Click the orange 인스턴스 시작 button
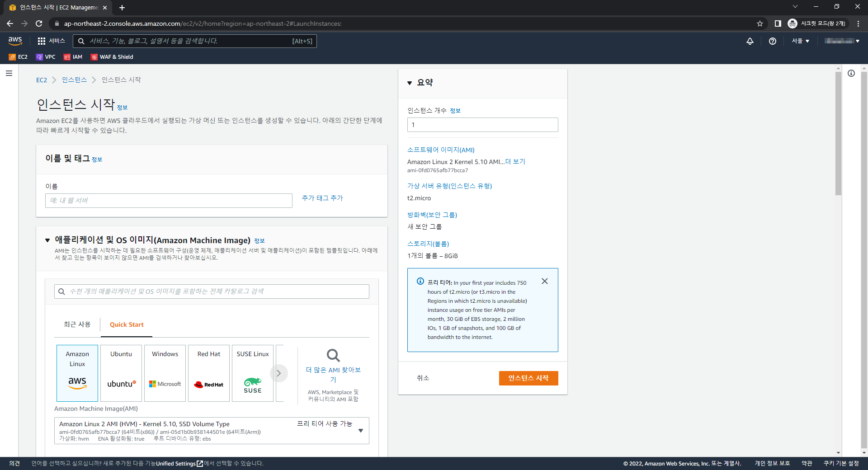Viewport: 868px width, 470px height. coord(528,378)
